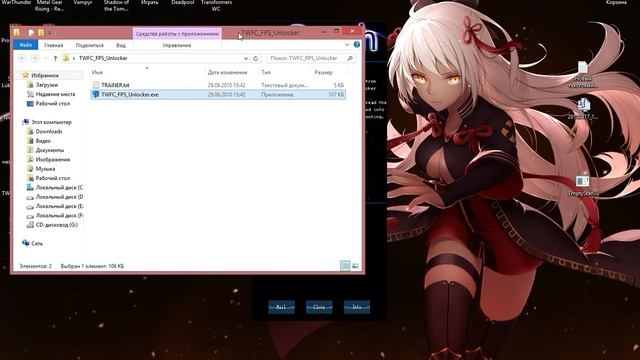This screenshot has height=360, width=640.
Task: Click the Close button in the trainer window
Action: pos(319,307)
